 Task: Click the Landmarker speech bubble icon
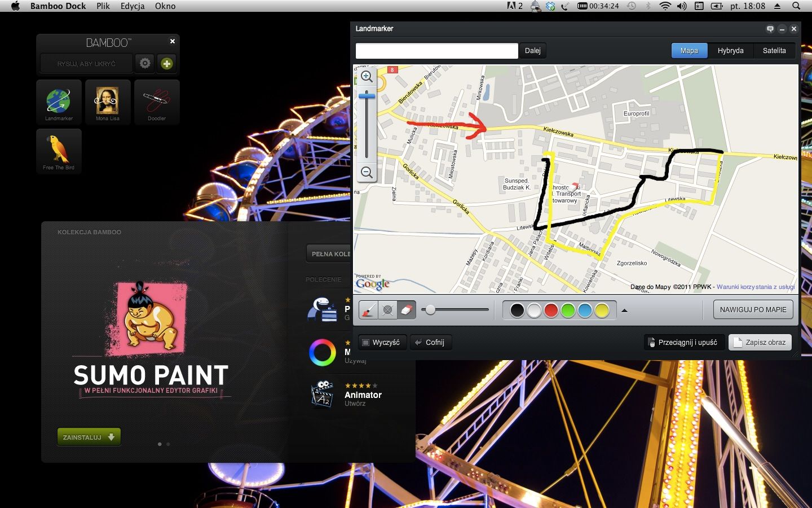coord(770,29)
